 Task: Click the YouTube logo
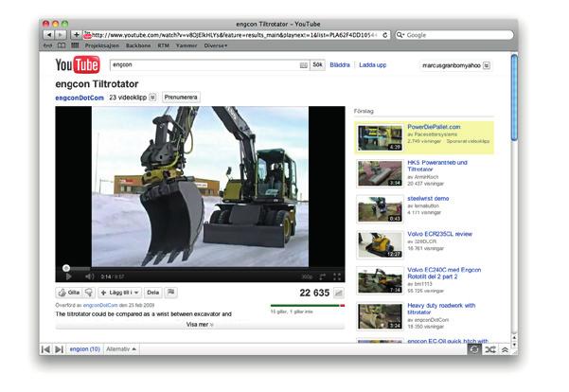[x=78, y=65]
